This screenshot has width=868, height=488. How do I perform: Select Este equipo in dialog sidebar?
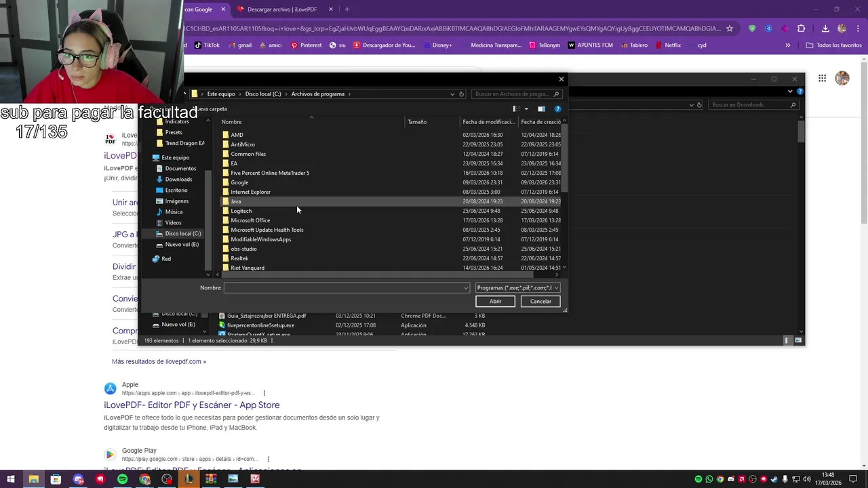(175, 158)
